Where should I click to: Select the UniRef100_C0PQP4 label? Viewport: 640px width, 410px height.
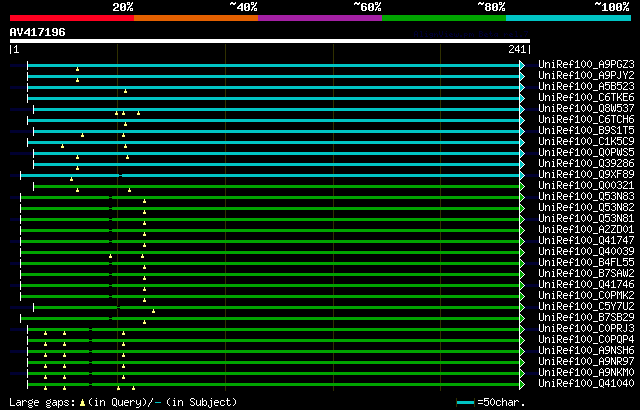pos(586,339)
